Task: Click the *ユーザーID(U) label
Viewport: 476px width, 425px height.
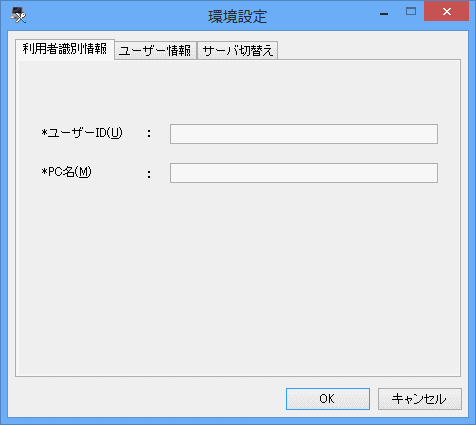Action: (82, 133)
